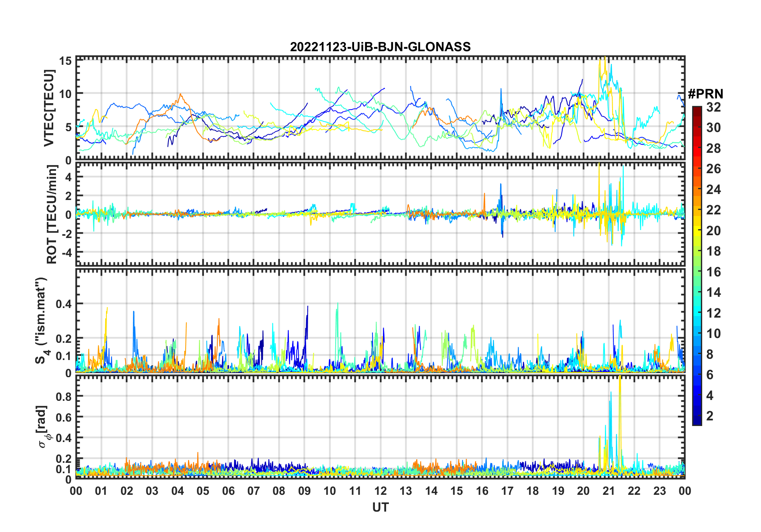
Task: Click the VTEC[TECU] y-axis label
Action: click(x=49, y=108)
